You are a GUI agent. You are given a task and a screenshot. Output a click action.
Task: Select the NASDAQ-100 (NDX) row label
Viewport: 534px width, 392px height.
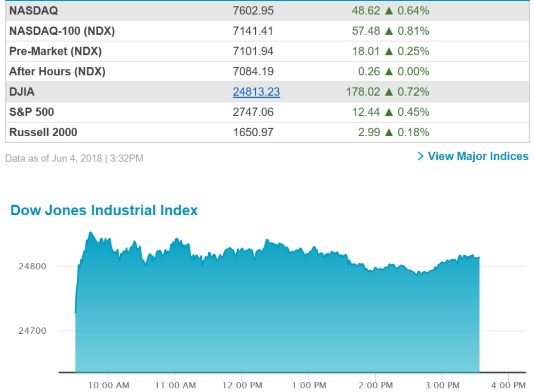62,31
